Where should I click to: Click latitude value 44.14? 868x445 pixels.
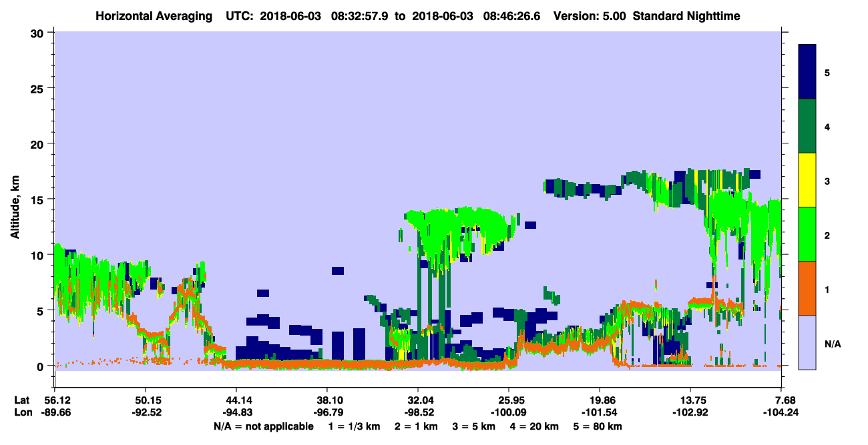(236, 400)
